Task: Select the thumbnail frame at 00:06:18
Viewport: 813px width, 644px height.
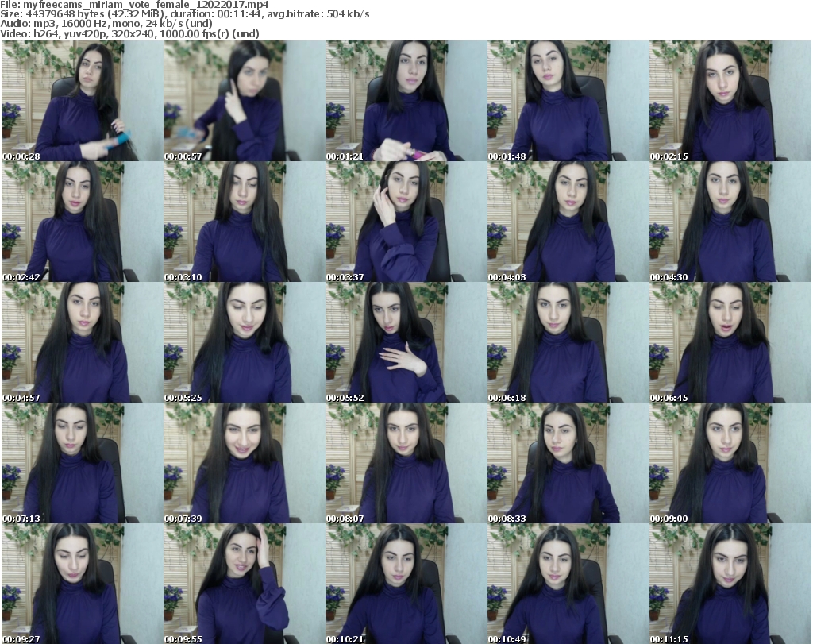Action: click(x=568, y=342)
